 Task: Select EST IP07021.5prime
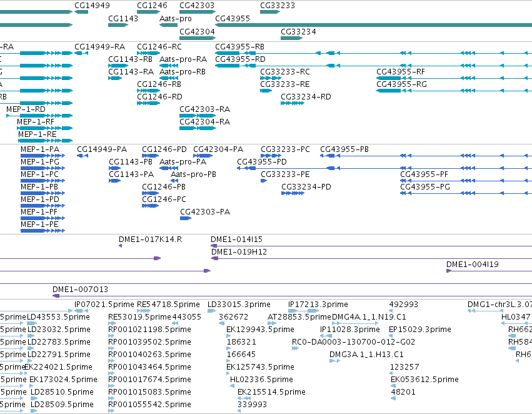pos(104,305)
